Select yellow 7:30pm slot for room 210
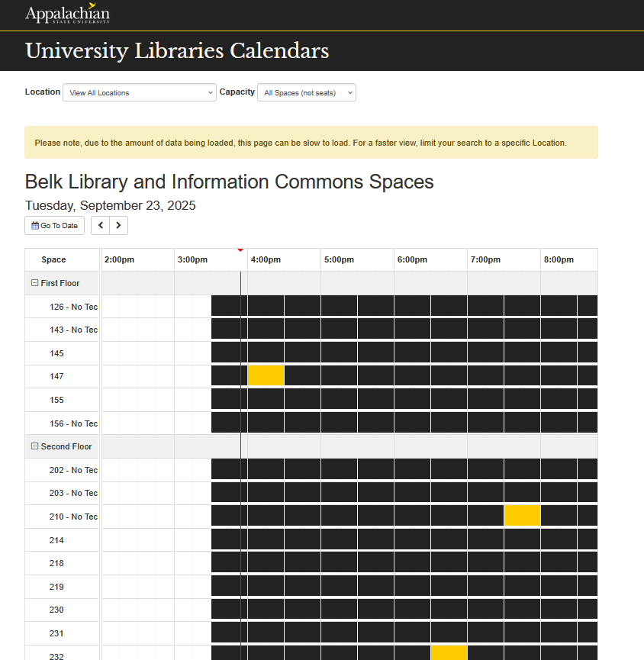644x660 pixels. pyautogui.click(x=522, y=516)
